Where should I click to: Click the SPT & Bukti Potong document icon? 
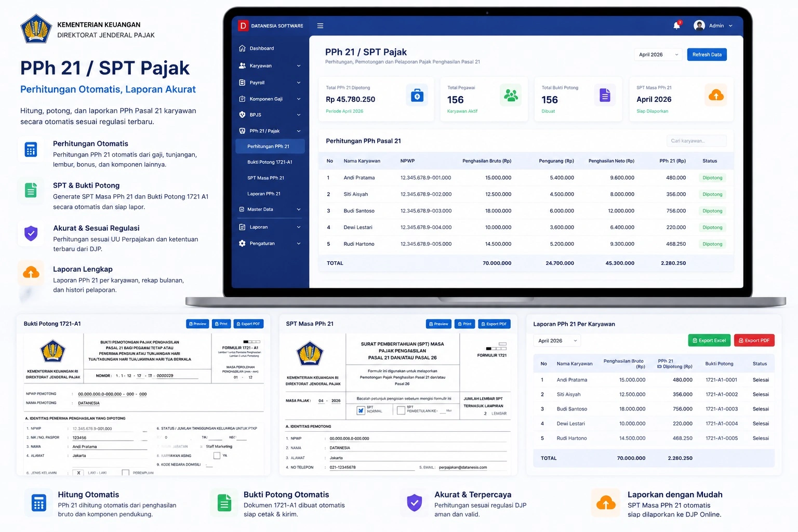pos(31,191)
